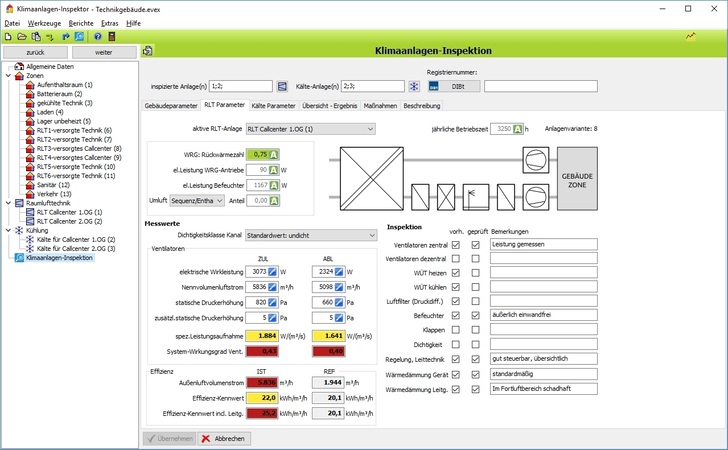Collapse the Zonen tree node

(x=8, y=76)
